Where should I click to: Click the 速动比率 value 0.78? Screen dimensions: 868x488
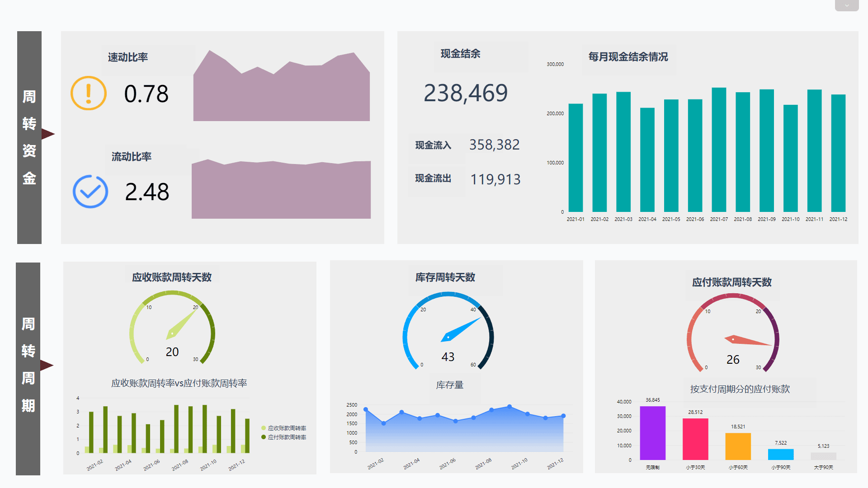(146, 94)
